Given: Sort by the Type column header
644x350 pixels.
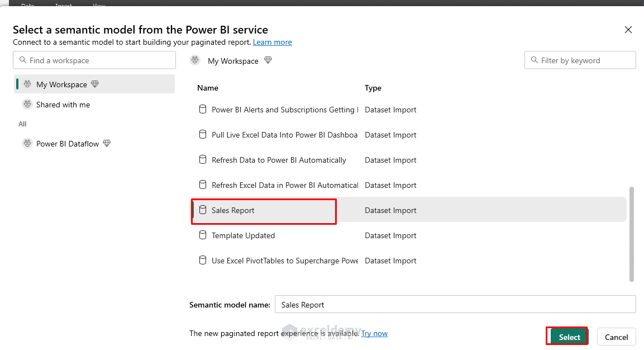Looking at the screenshot, I should click(x=373, y=88).
